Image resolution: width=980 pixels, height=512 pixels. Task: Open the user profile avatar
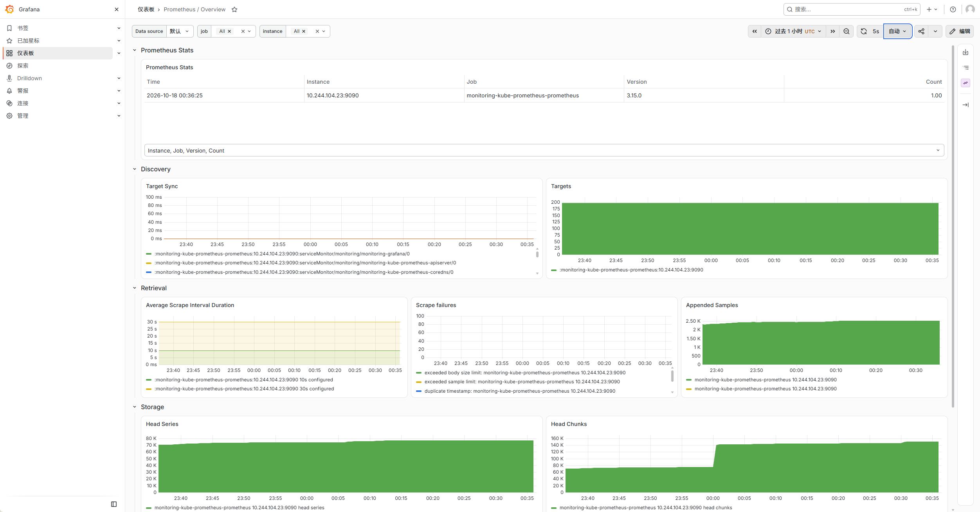(x=970, y=9)
